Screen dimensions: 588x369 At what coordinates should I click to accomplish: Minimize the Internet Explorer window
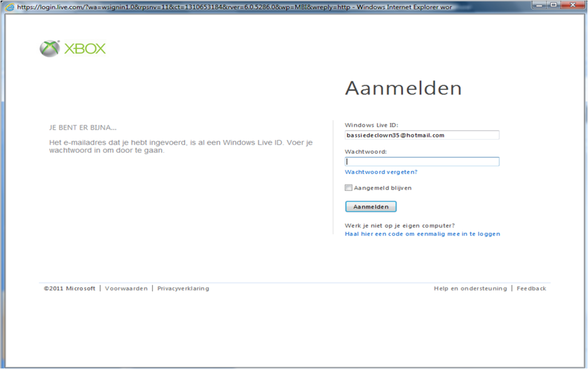pos(539,5)
